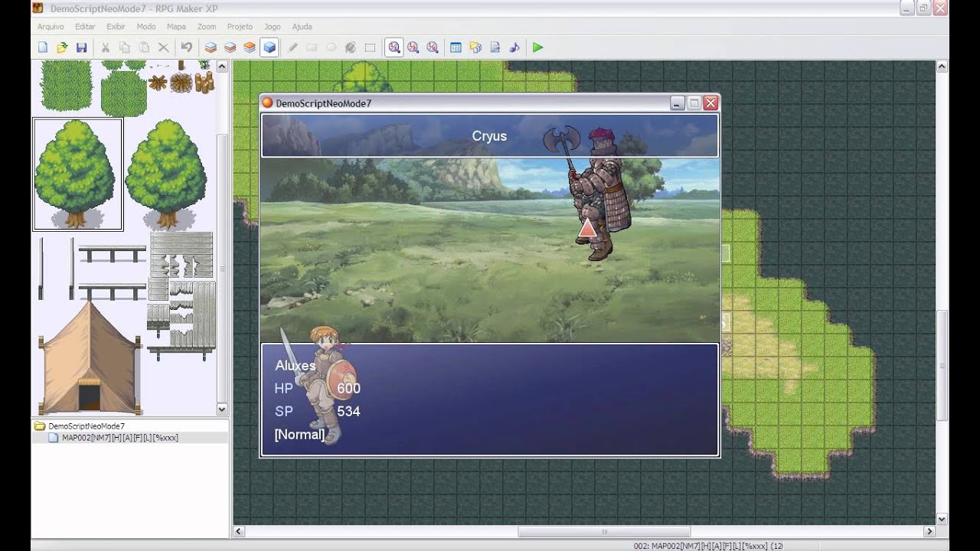Image resolution: width=980 pixels, height=551 pixels.
Task: Select Layer 2 editing mode
Action: 230,47
